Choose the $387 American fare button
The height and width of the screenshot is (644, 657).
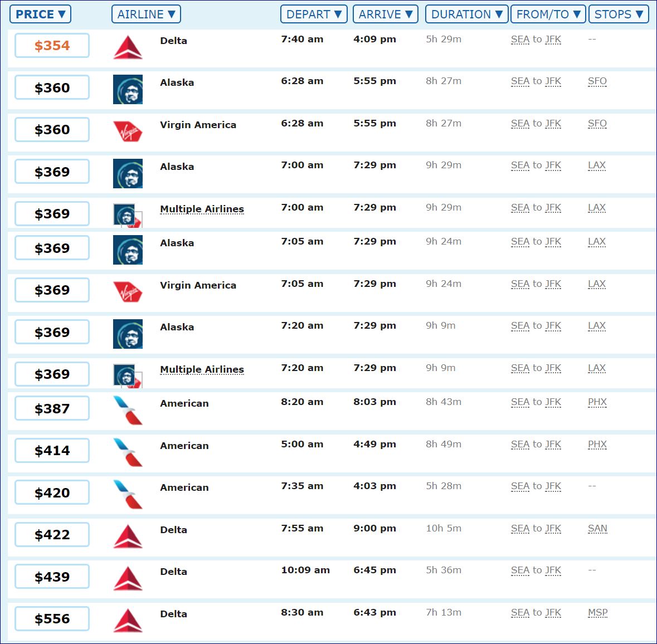click(52, 408)
